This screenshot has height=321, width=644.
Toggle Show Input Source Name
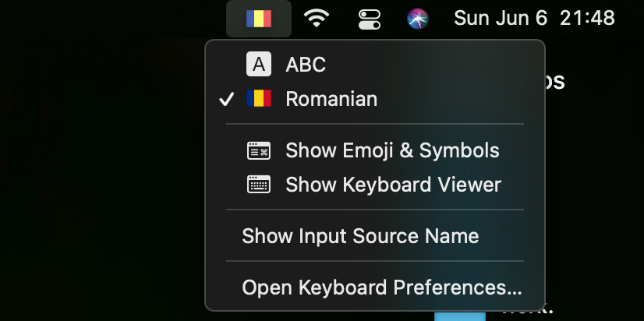pyautogui.click(x=360, y=236)
